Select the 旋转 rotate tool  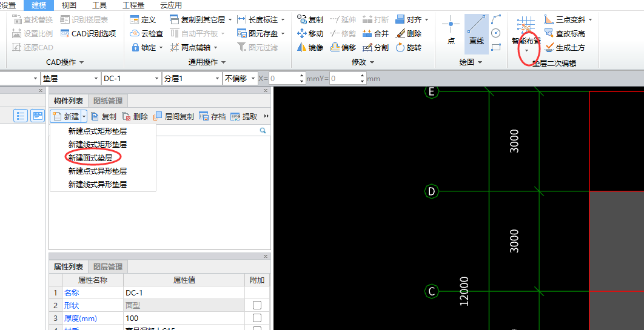tap(409, 48)
